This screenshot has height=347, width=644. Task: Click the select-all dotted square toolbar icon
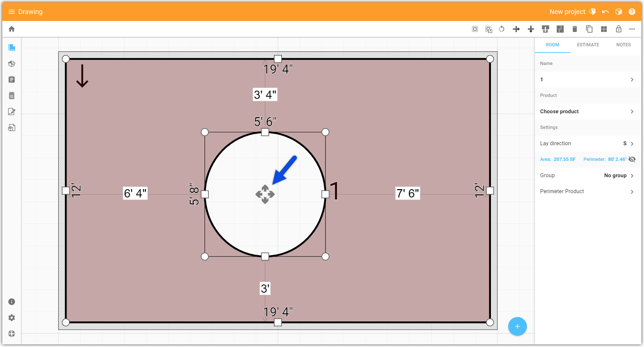pyautogui.click(x=475, y=29)
